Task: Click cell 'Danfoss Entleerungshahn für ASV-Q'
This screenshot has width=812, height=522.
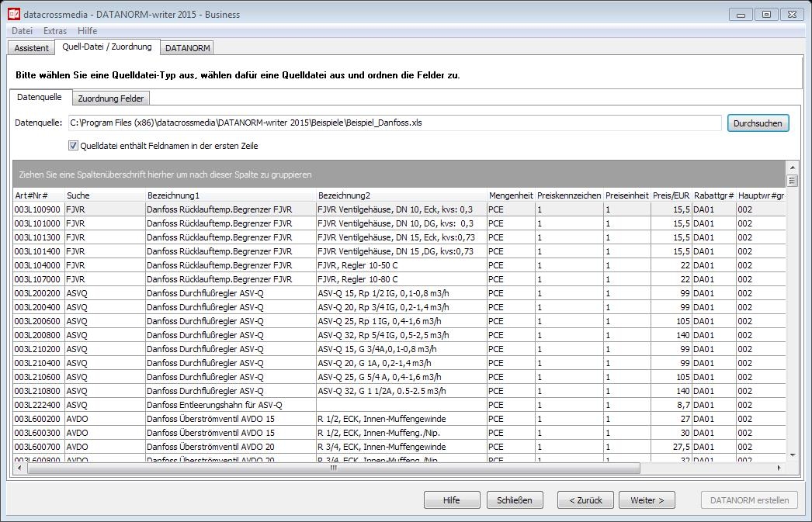Action: tap(231, 405)
